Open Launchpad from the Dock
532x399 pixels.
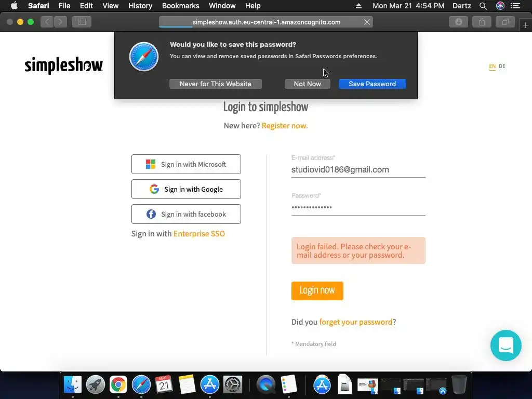tap(96, 385)
